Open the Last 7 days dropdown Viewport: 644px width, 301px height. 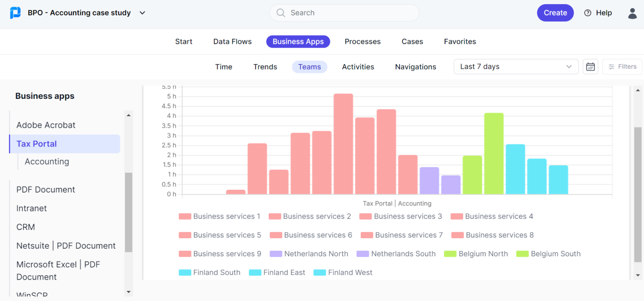click(516, 67)
